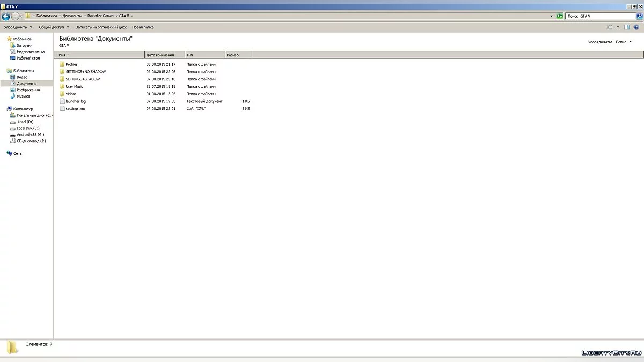The image size is (644, 362).
Task: Open Help with the question mark icon
Action: click(637, 27)
